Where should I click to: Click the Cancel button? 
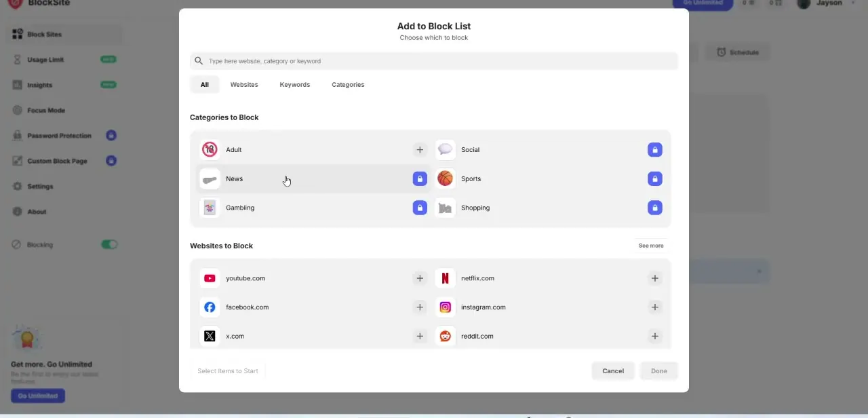[x=613, y=371]
